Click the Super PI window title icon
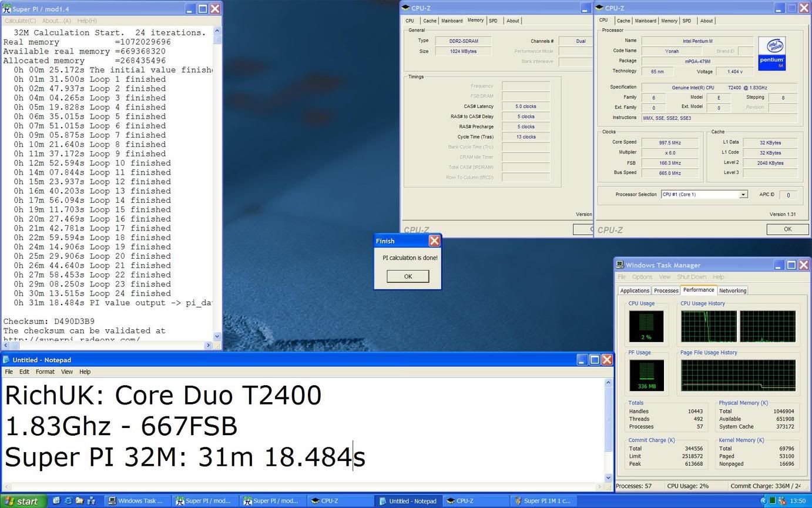Viewport: 812px width, 508px height. (x=7, y=9)
